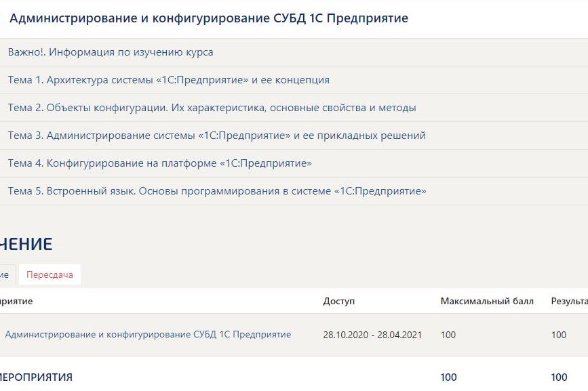Expand Тема 1 about system architecture
Viewport: 588px width, 391px height.
tap(168, 80)
